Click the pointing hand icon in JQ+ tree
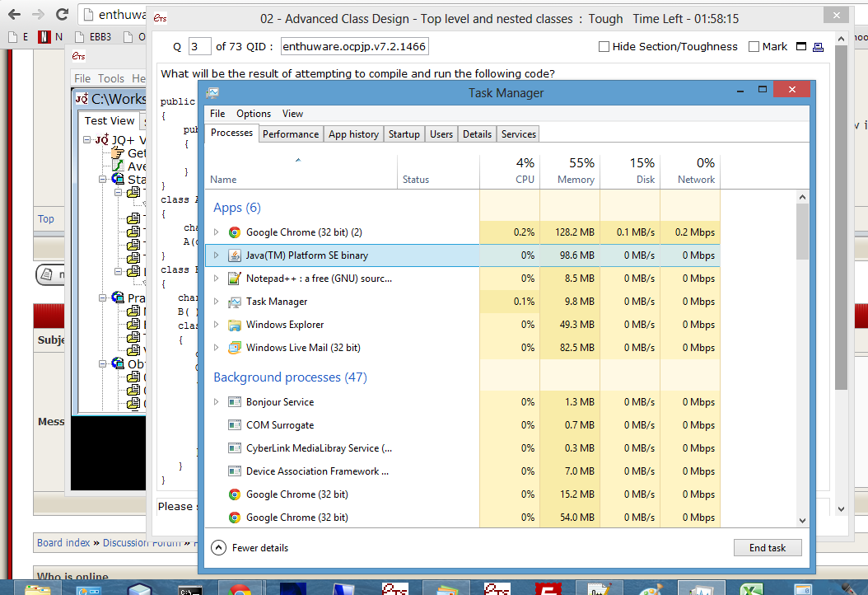 pyautogui.click(x=118, y=153)
